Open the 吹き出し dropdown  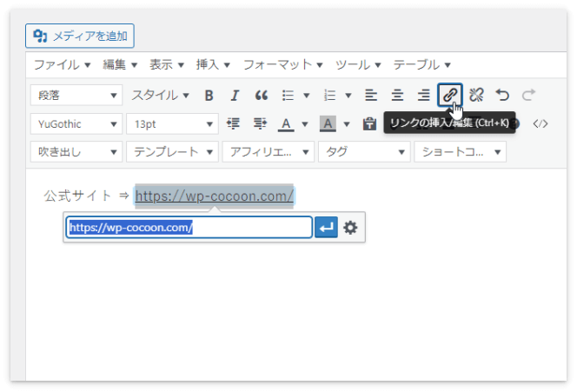pos(76,151)
